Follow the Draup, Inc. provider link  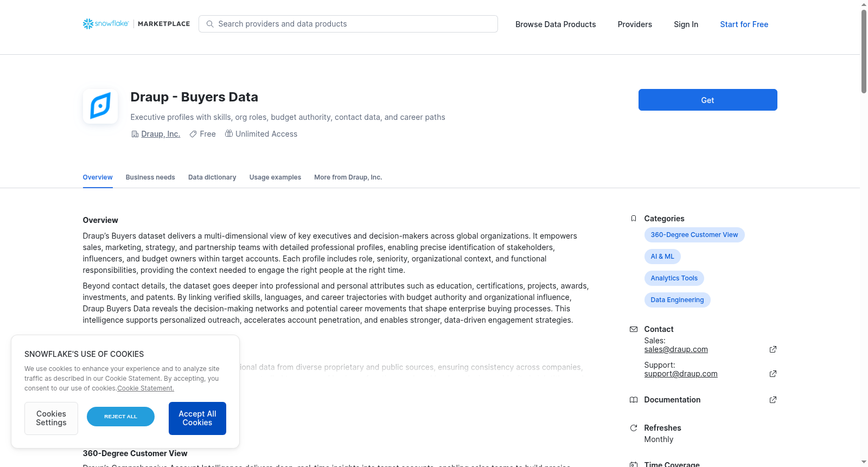161,134
